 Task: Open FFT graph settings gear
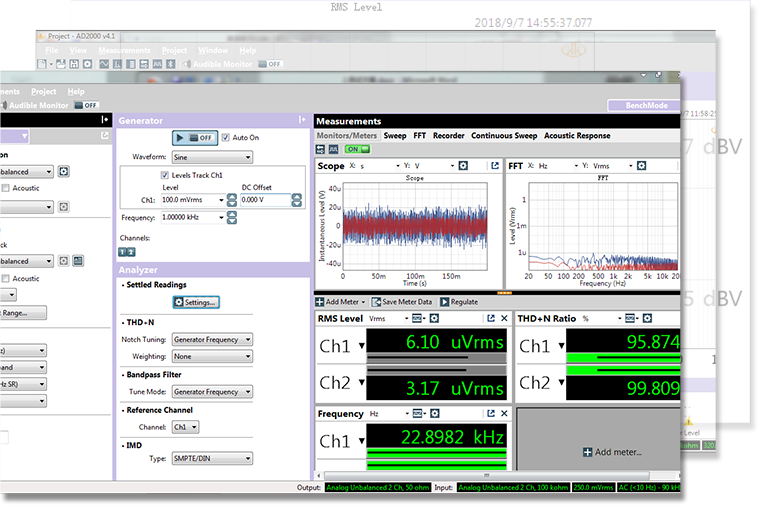[641, 166]
